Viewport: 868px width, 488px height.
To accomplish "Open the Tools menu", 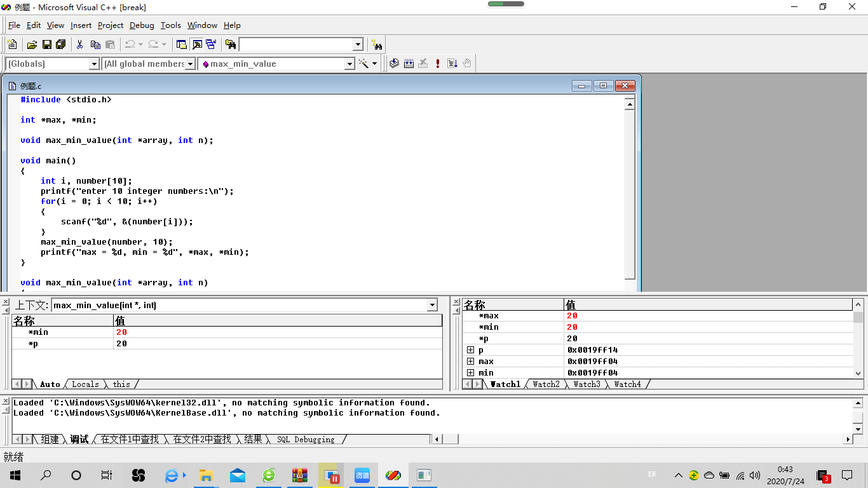I will pyautogui.click(x=171, y=25).
